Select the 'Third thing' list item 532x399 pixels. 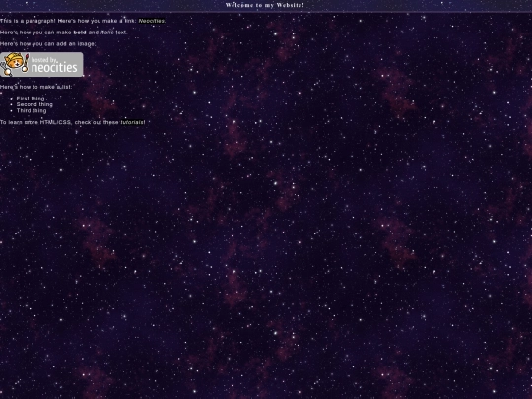32,110
